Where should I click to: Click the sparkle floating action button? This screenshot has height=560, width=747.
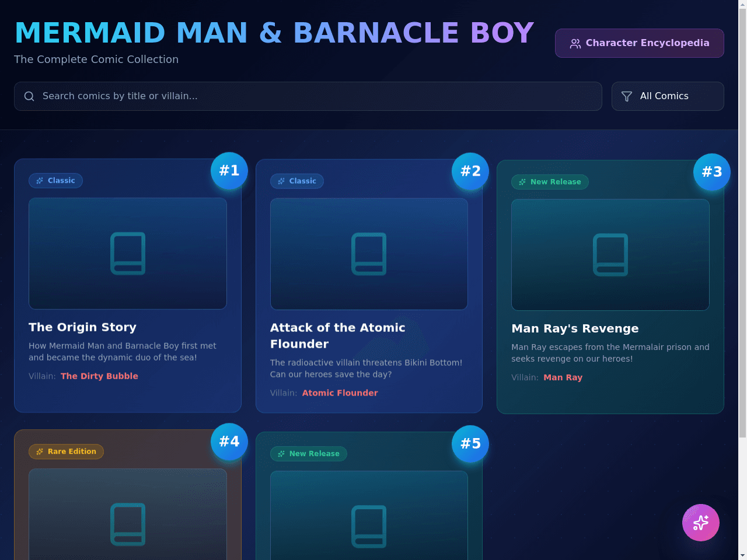[x=701, y=523]
